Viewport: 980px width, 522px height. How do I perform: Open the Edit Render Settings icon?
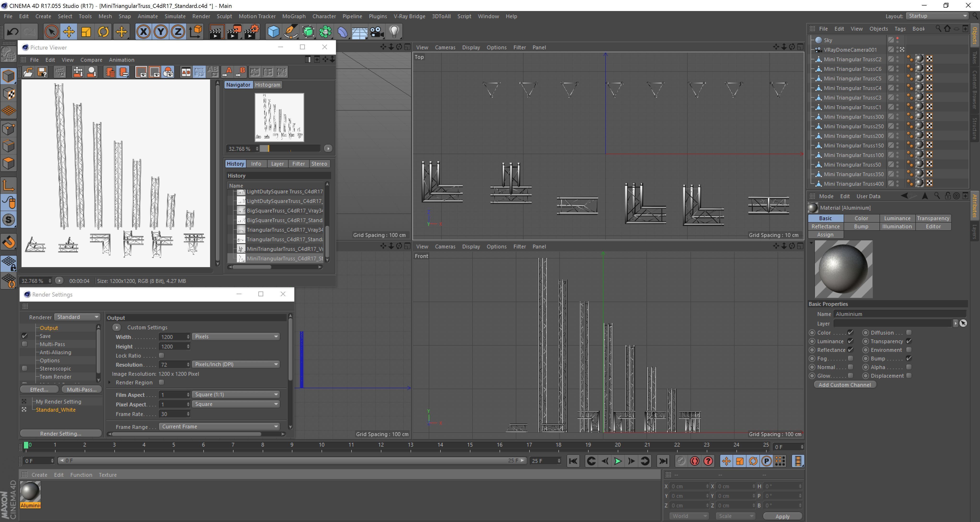tap(251, 32)
